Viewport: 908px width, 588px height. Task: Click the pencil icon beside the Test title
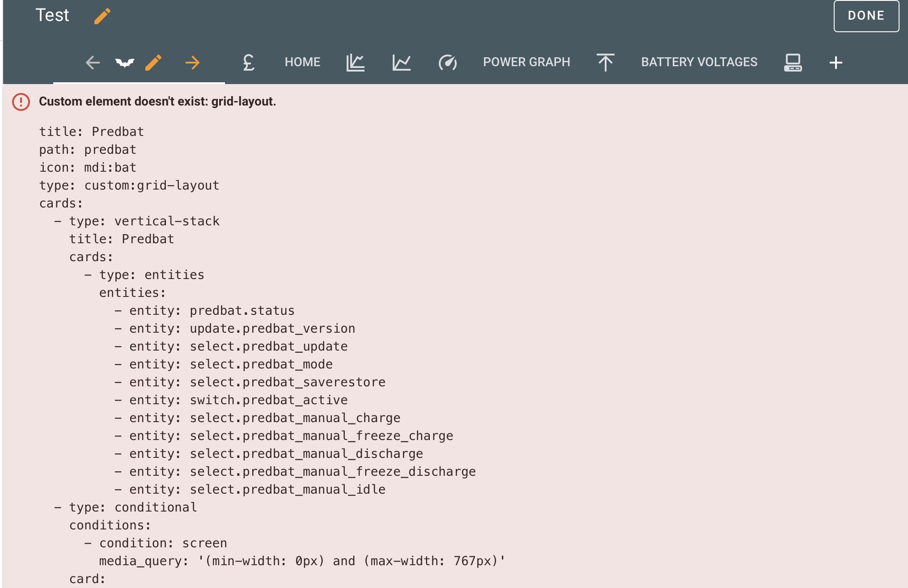pyautogui.click(x=102, y=16)
